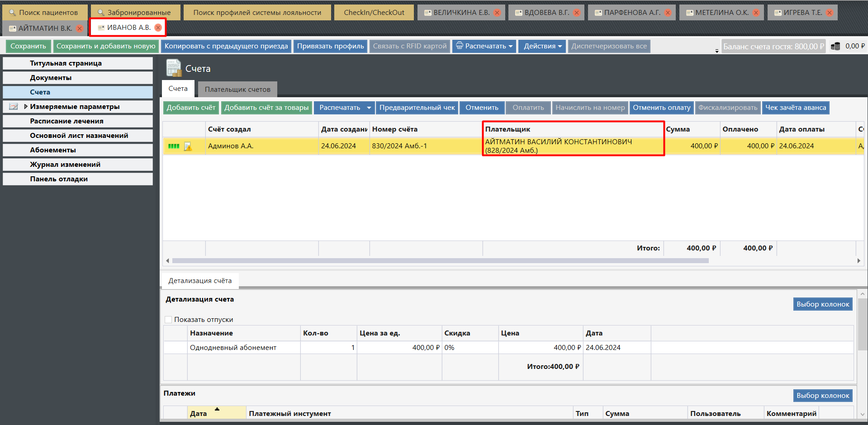Click the toolbar overflow arrow near balance

[x=717, y=51]
